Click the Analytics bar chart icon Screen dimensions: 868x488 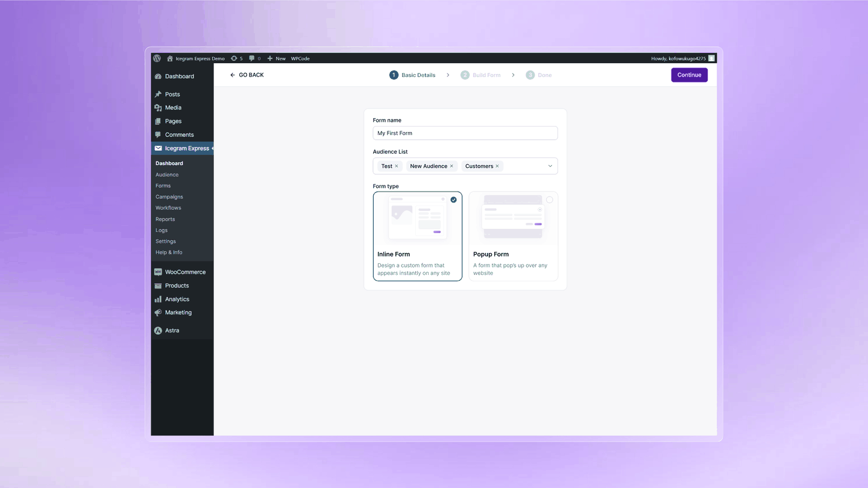[x=158, y=299]
